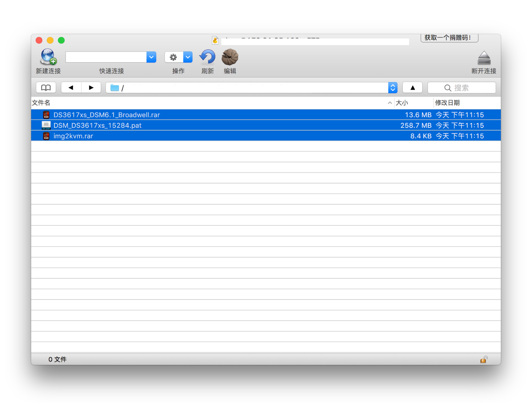Sort by the 大小 column header
This screenshot has width=532, height=403.
pos(402,103)
